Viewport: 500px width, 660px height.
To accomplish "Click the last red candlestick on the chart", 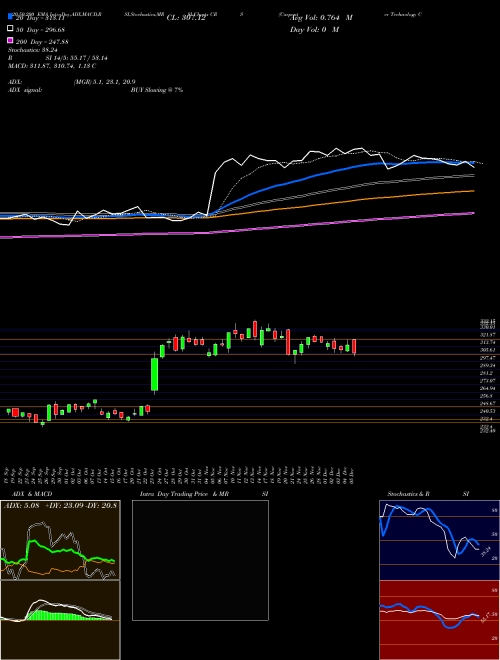I will (x=354, y=347).
